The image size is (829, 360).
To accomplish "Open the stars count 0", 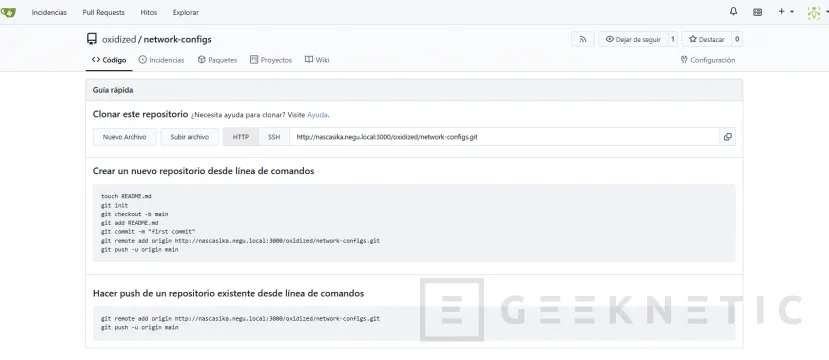I will pos(737,39).
